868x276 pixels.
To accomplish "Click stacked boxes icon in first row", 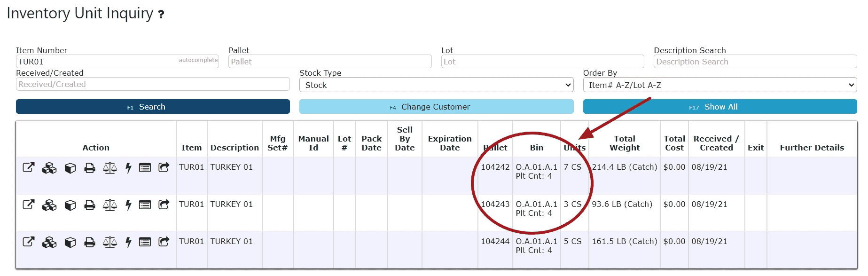I will (49, 168).
